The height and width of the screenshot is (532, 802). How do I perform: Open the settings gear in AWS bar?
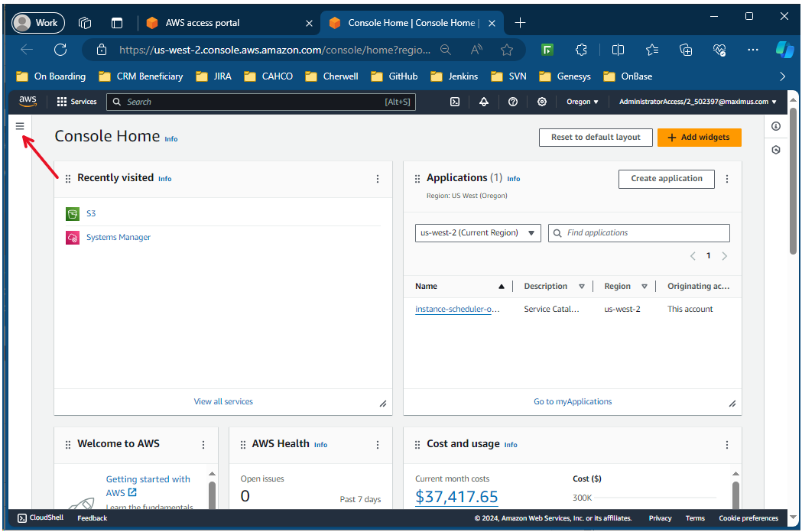[542, 102]
